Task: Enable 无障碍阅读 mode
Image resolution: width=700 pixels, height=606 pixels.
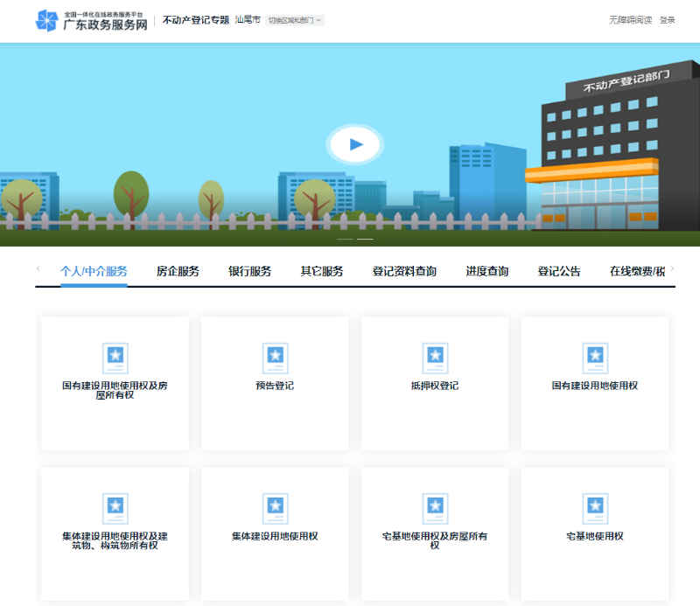Action: coord(630,20)
